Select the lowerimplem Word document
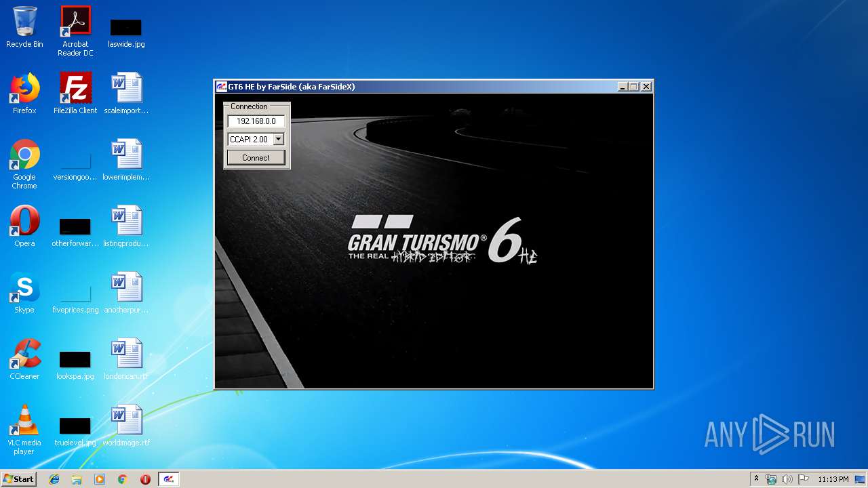Screen dimensions: 868x488 (126, 160)
